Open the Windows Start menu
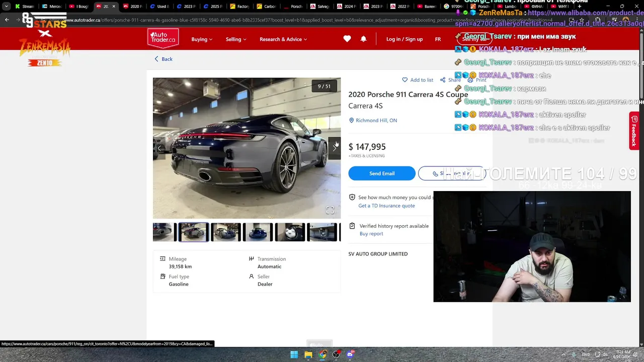Viewport: 644px width, 362px height. pos(294,354)
